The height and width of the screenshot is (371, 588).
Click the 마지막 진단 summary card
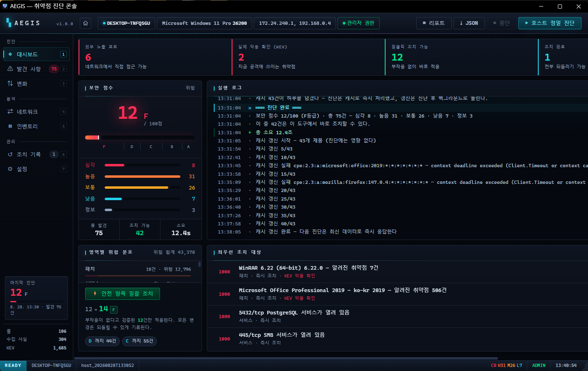click(x=36, y=298)
